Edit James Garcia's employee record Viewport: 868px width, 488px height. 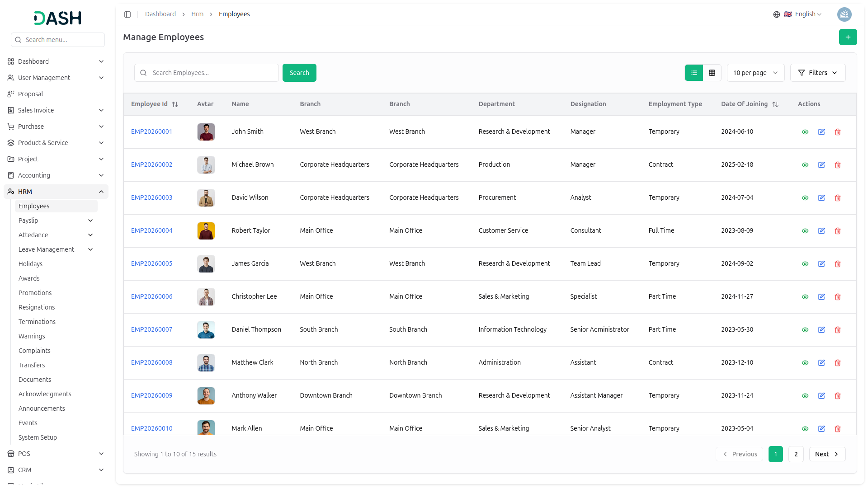coord(821,264)
